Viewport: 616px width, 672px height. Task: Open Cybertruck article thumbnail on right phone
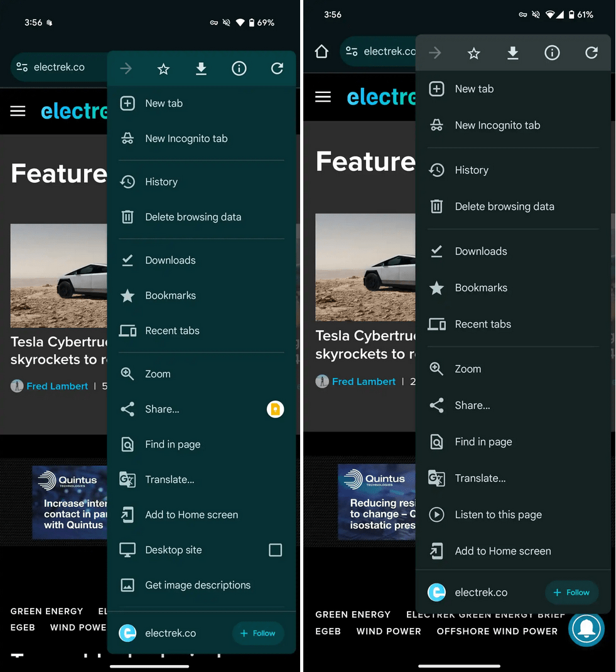click(365, 267)
